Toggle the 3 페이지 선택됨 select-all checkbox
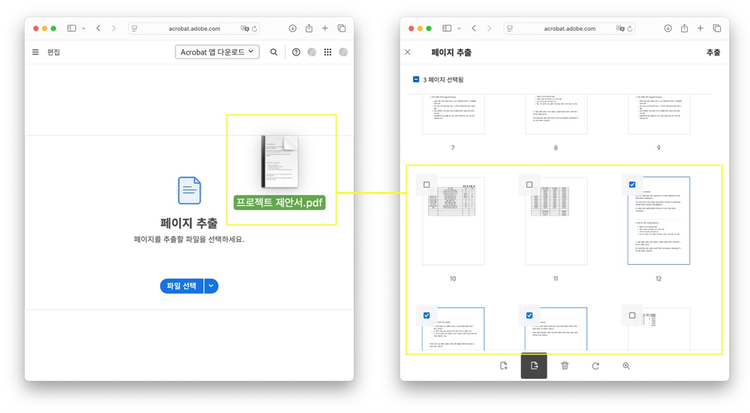The height and width of the screenshot is (413, 750). [x=416, y=79]
